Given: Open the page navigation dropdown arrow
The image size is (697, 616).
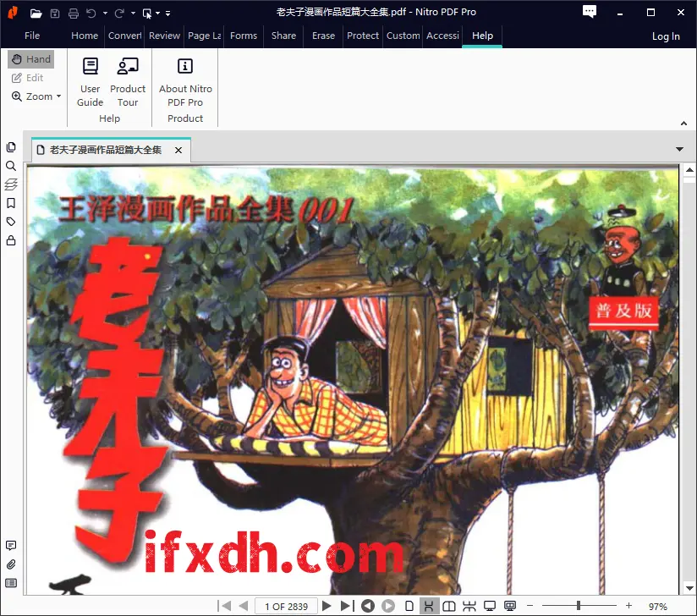Looking at the screenshot, I should point(680,149).
